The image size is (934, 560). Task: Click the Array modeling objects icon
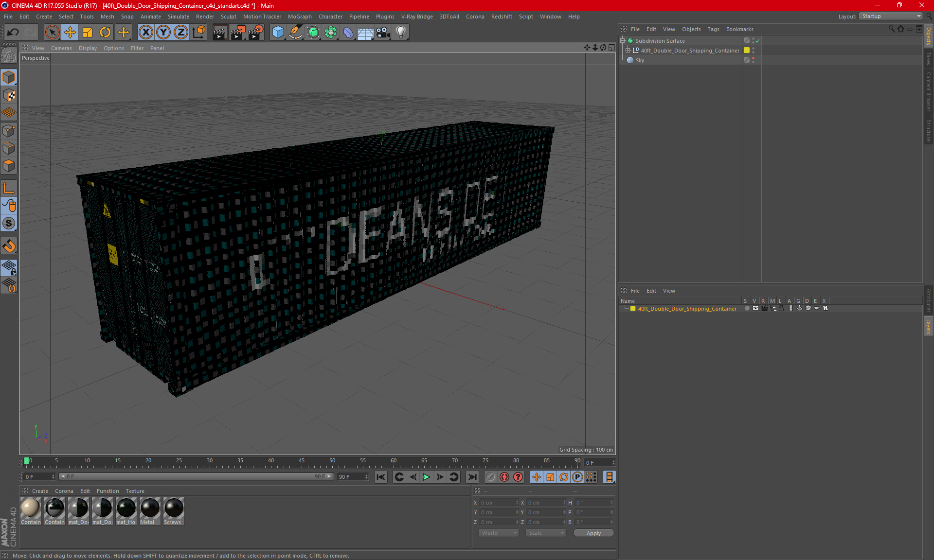click(x=331, y=32)
